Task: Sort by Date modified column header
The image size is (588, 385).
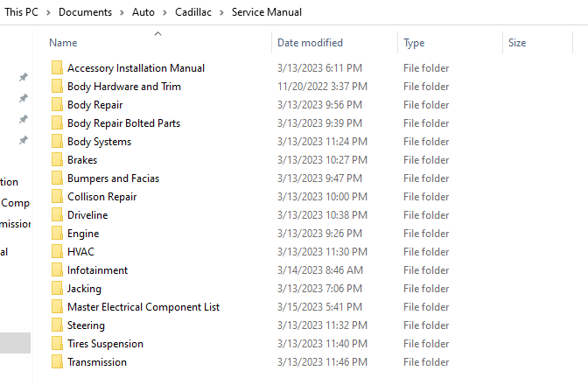Action: (x=310, y=43)
